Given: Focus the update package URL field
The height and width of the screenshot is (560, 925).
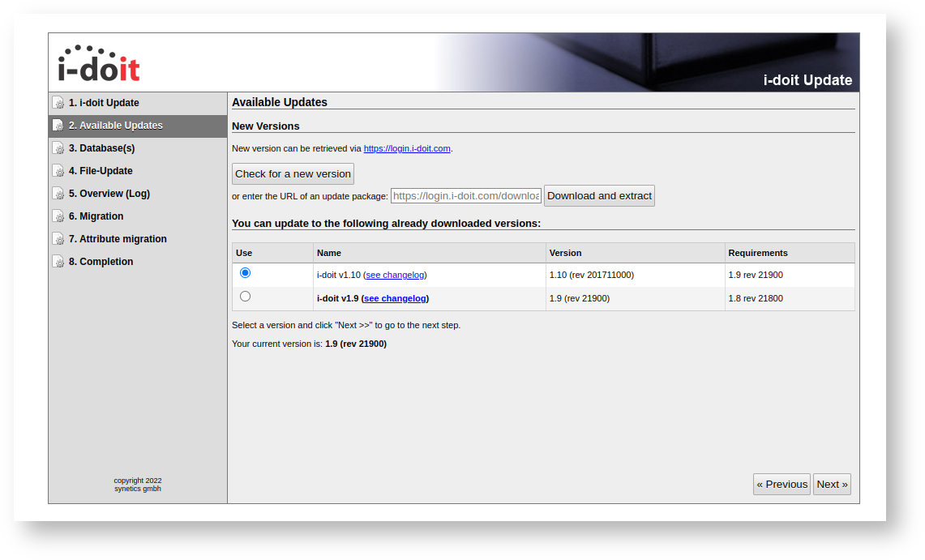Looking at the screenshot, I should click(x=466, y=195).
